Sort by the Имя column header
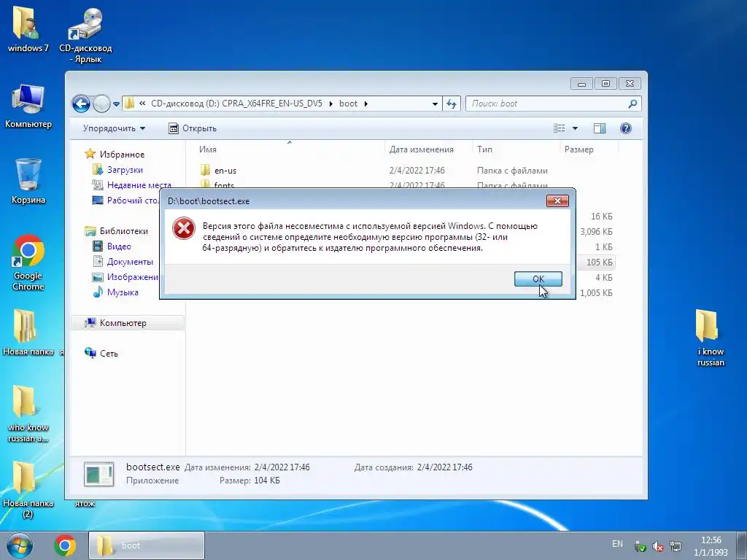Viewport: 747px width, 560px height. (x=208, y=149)
